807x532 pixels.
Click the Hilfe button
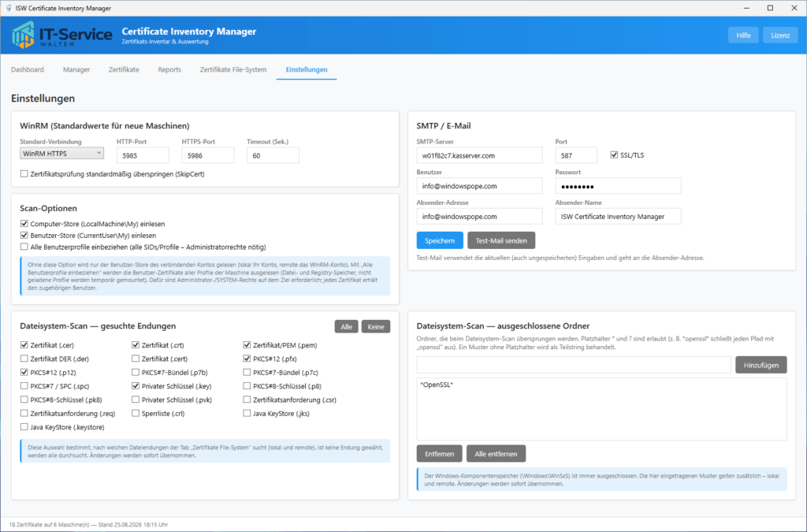coord(743,35)
